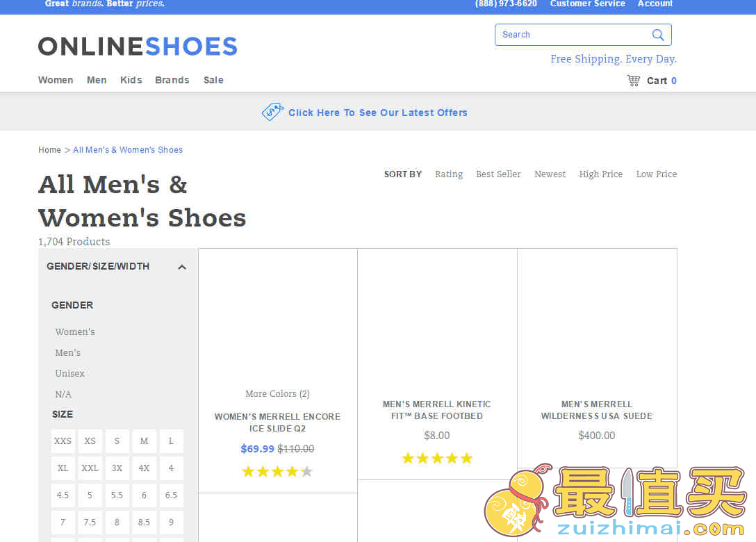Select size XXS
Image resolution: width=756 pixels, height=542 pixels.
[x=63, y=441]
